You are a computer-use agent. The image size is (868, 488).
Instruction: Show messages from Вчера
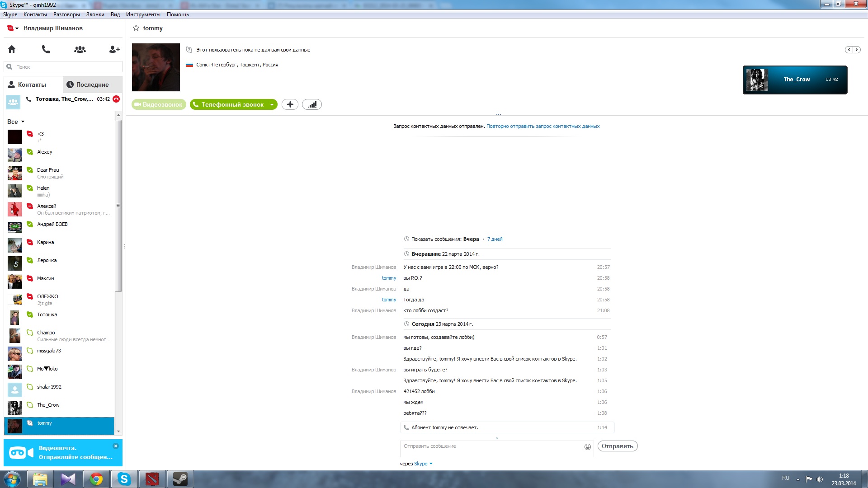click(x=471, y=239)
